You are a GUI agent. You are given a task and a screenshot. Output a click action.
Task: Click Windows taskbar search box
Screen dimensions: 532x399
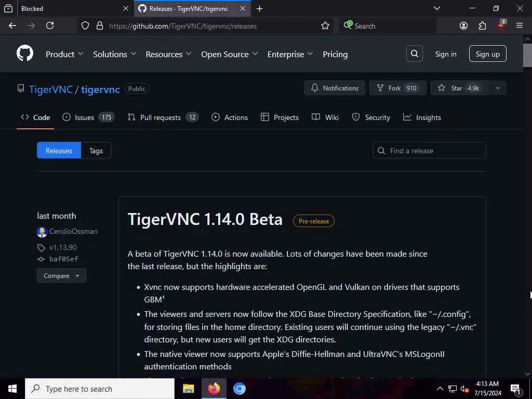pos(100,389)
